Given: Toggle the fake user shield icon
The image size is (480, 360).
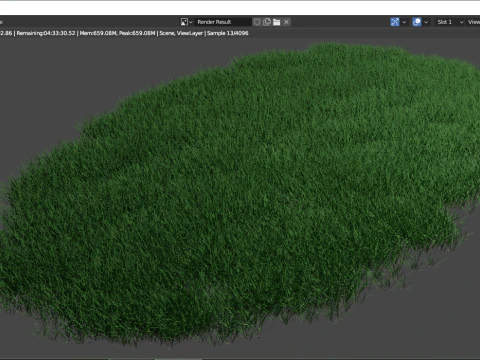Looking at the screenshot, I should point(257,22).
